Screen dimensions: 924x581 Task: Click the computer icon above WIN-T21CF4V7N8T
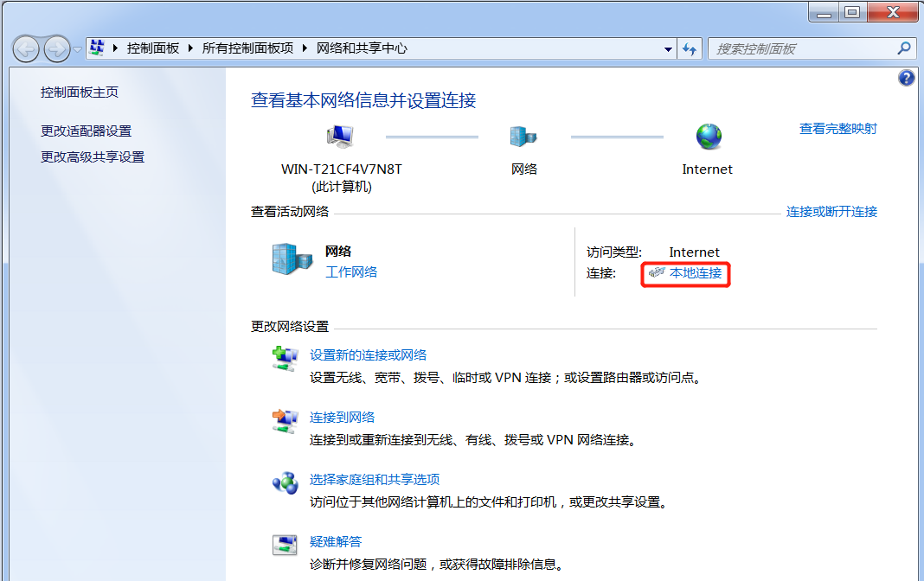340,137
